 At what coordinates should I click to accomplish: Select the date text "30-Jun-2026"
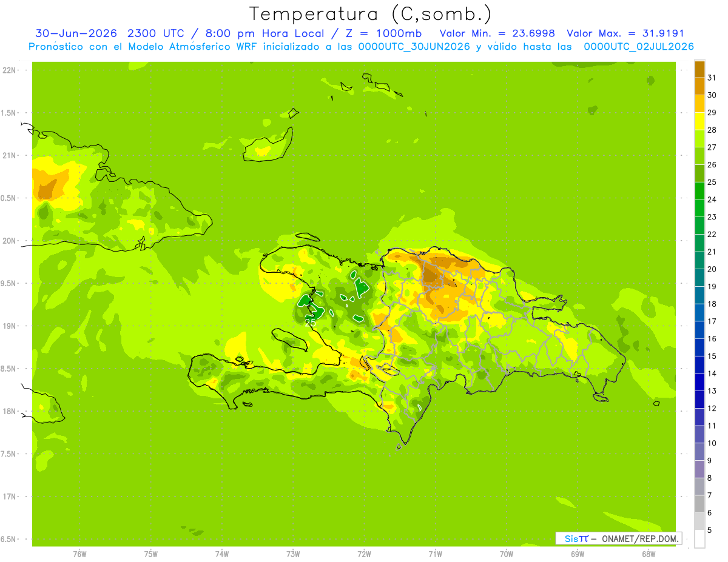pos(76,33)
